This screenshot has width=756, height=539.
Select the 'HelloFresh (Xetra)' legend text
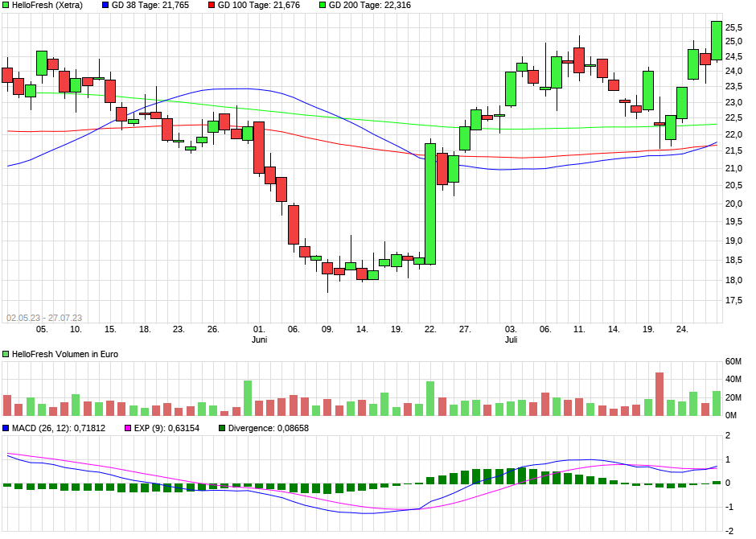click(47, 6)
